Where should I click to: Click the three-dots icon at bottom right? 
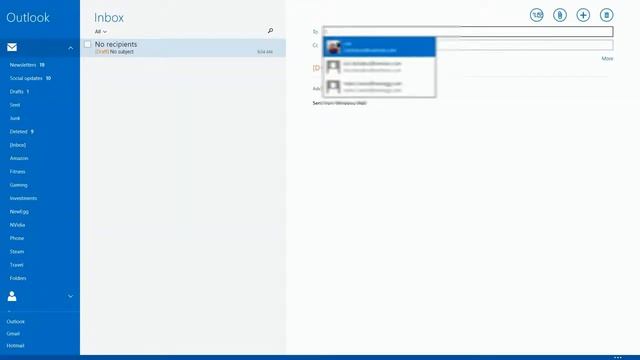pos(618,357)
